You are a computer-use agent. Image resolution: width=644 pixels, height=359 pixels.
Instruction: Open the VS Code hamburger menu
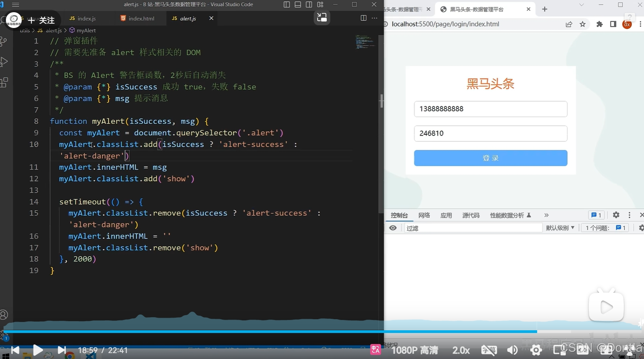15,5
